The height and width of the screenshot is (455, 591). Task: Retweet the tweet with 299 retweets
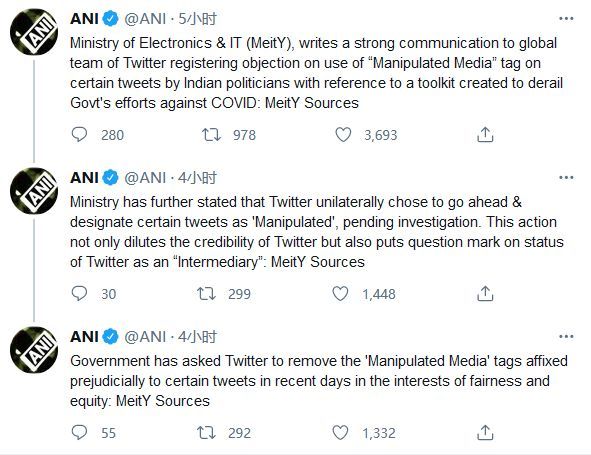click(207, 294)
